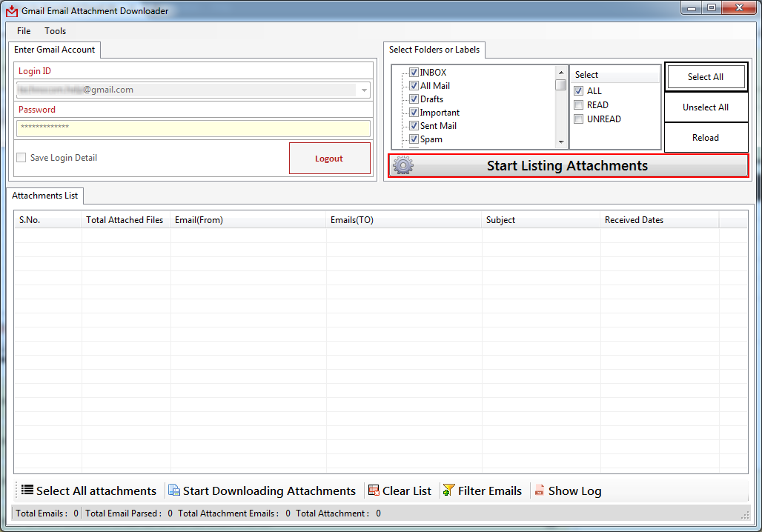Click the Filter Emails label
Image resolution: width=762 pixels, height=532 pixels.
tap(490, 491)
